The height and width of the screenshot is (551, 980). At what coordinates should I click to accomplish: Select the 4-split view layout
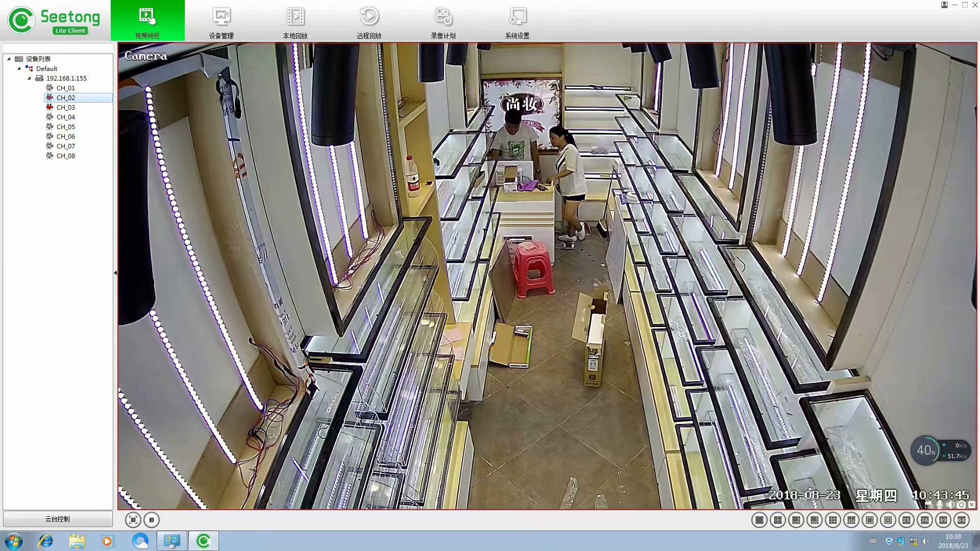pyautogui.click(x=777, y=520)
